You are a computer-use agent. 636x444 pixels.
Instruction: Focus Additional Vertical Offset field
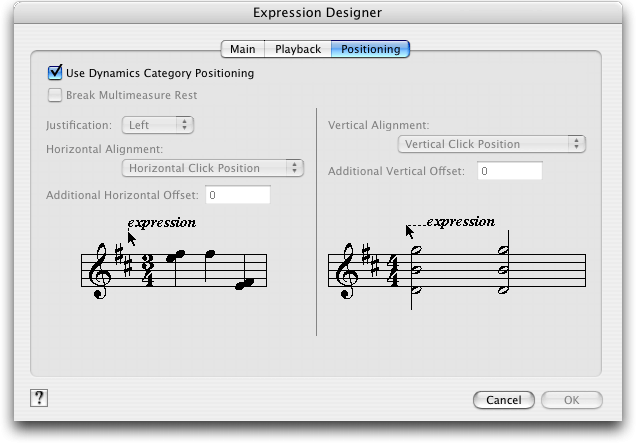(x=510, y=171)
